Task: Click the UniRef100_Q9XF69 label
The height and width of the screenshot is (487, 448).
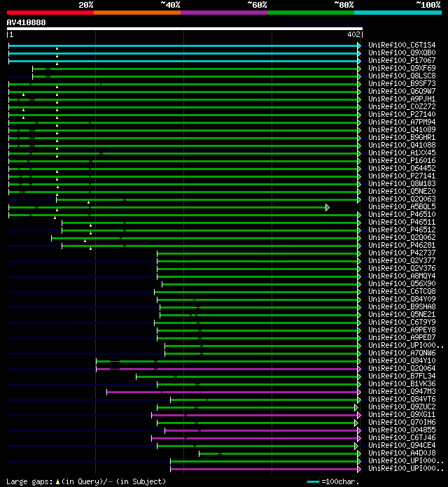Action: (x=402, y=69)
